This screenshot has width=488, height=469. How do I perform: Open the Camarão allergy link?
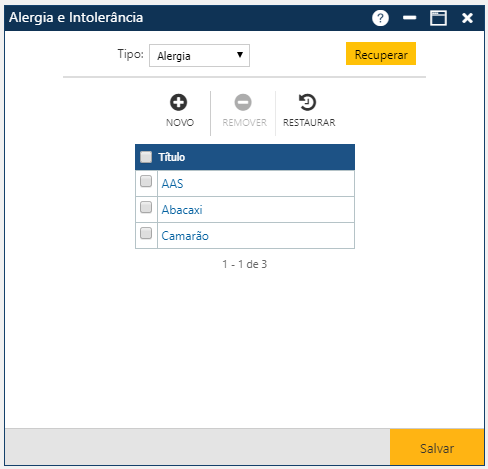coord(185,236)
